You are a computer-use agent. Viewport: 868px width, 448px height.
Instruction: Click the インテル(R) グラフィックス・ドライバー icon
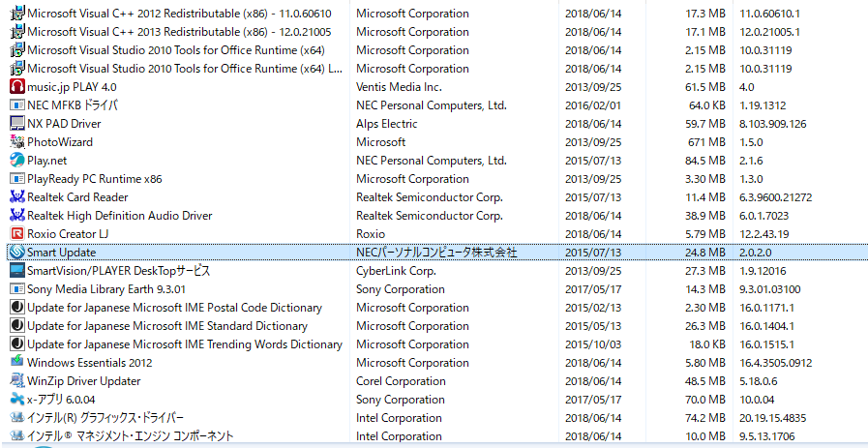click(x=17, y=418)
